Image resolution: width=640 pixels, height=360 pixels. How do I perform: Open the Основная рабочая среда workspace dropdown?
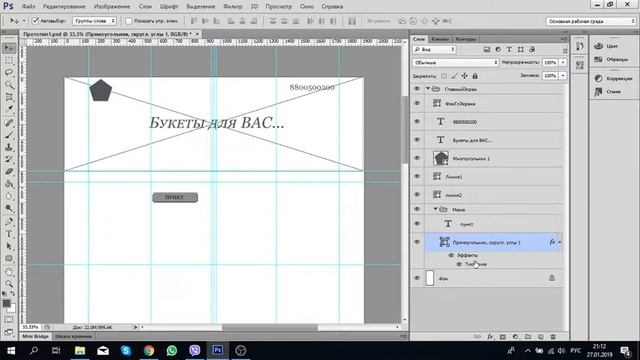[x=591, y=21]
